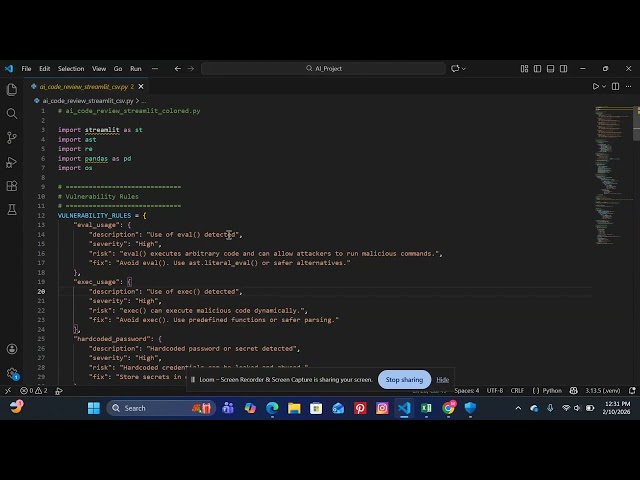
Task: Open Excel from the taskbar
Action: pyautogui.click(x=426, y=408)
